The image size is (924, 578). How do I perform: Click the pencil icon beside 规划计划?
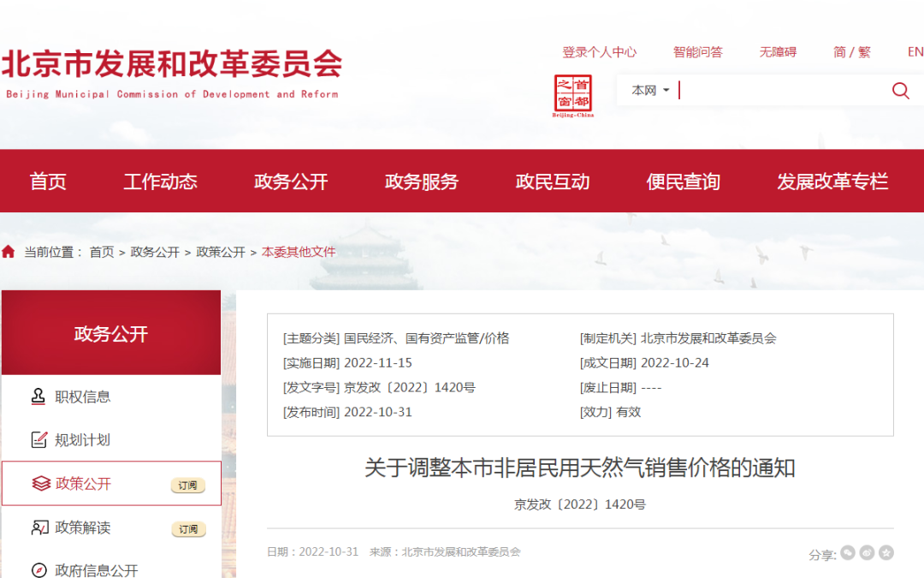38,440
